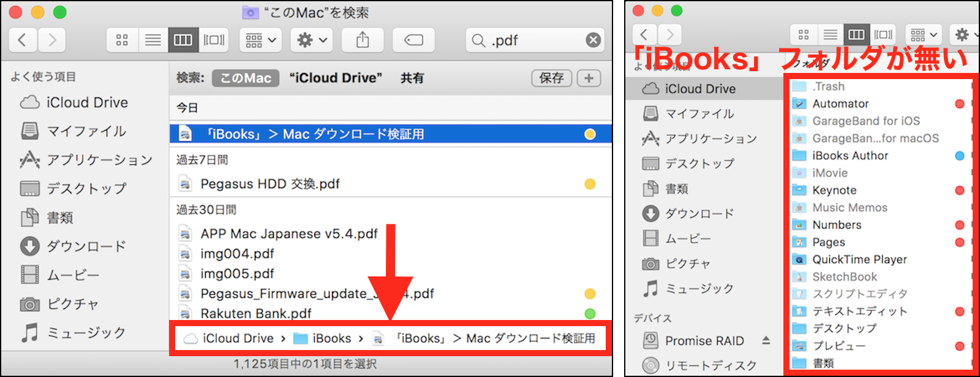Screen dimensions: 980x377
Task: Clear the .pdf search text
Action: (x=593, y=40)
